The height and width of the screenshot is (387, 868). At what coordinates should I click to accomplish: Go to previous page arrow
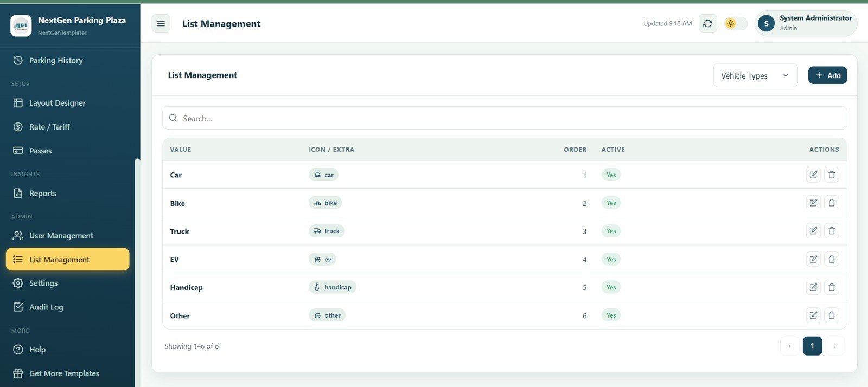789,346
